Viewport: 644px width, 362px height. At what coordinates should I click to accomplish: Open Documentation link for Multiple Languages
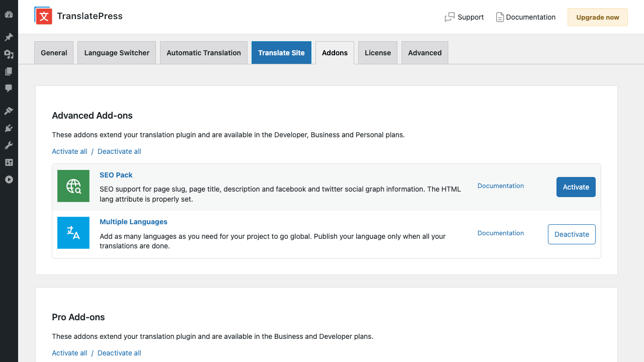pos(501,233)
